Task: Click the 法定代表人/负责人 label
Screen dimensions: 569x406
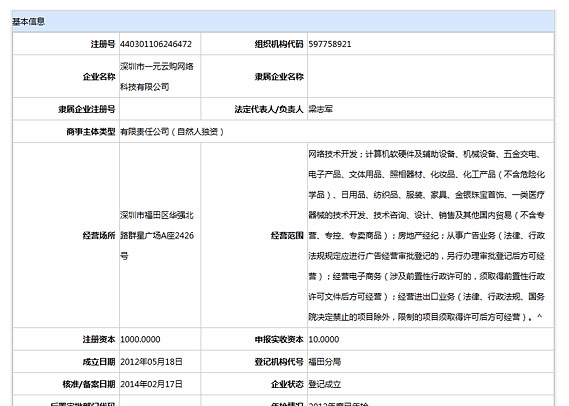Action: 269,109
